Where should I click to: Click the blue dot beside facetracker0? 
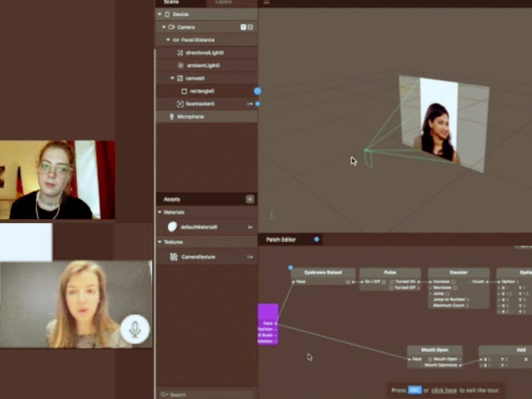coord(257,104)
